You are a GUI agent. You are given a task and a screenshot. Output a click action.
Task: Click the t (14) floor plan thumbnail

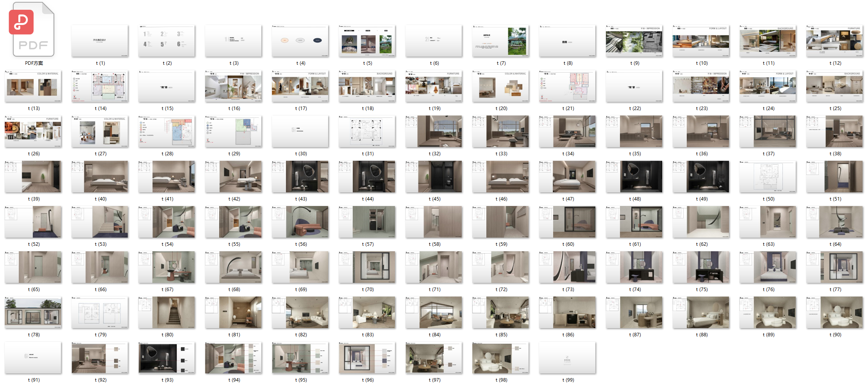(x=100, y=86)
